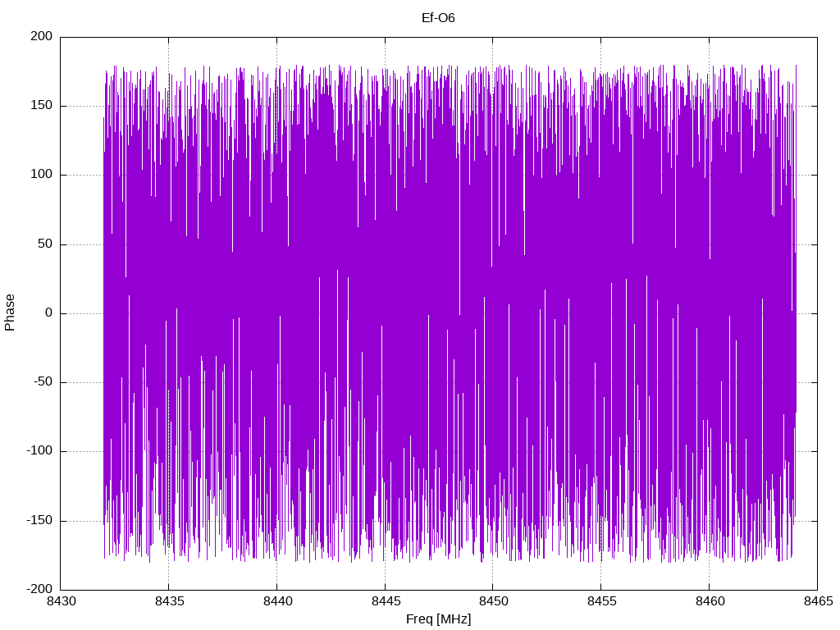Click the 8460 x-axis tick label
Image resolution: width=840 pixels, height=630 pixels.
(x=710, y=601)
